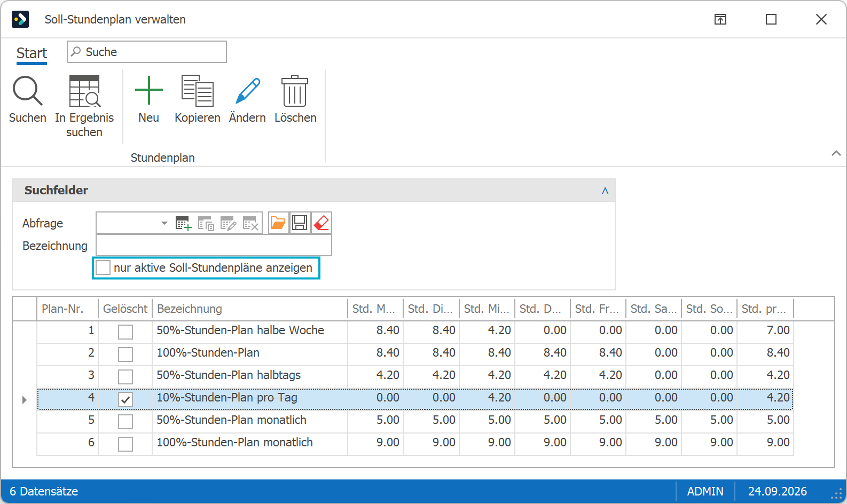Click ADMIN in the status bar
The width and height of the screenshot is (847, 504).
(705, 491)
